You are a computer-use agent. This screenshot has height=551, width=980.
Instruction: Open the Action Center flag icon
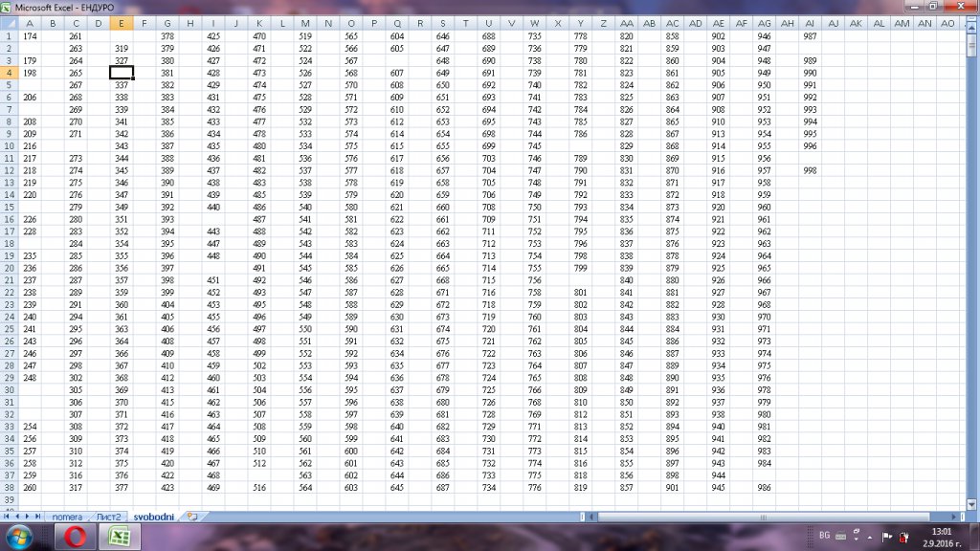(x=886, y=537)
